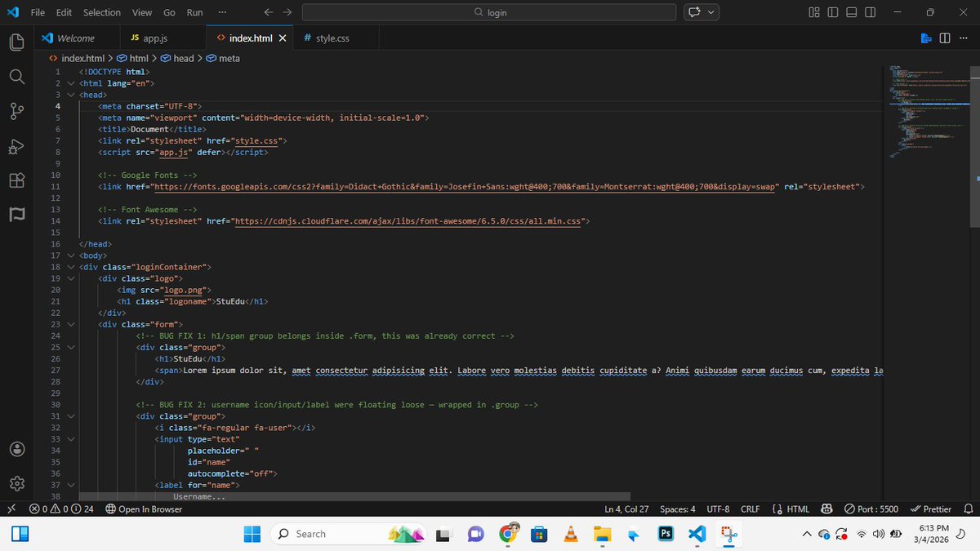Click the Prettier status bar button
Viewport: 980px width, 551px height.
pyautogui.click(x=930, y=509)
